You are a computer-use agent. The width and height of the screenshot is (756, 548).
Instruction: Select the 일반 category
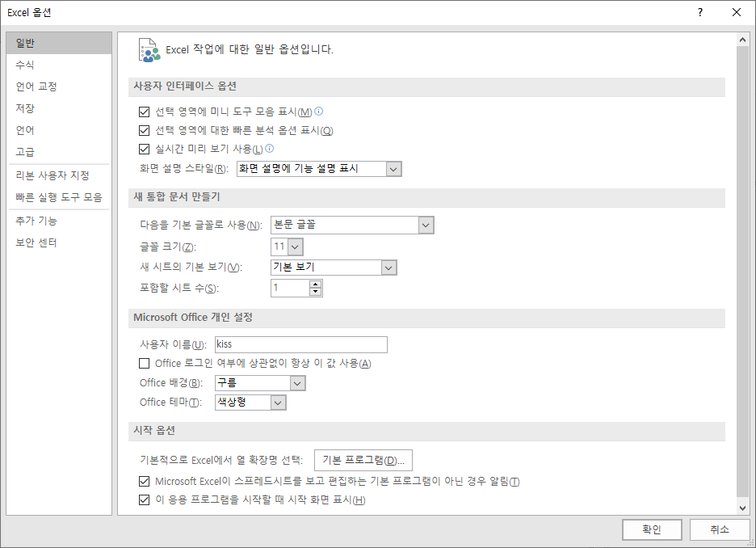click(x=59, y=43)
